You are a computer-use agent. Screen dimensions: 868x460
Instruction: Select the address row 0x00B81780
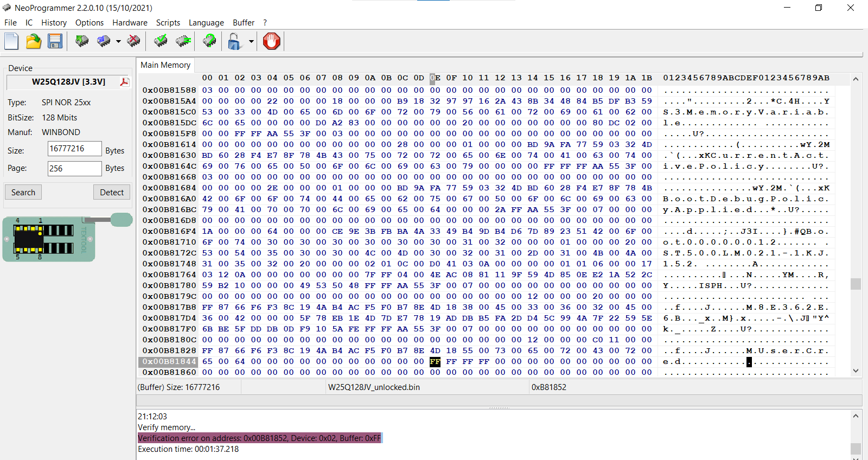coord(169,285)
